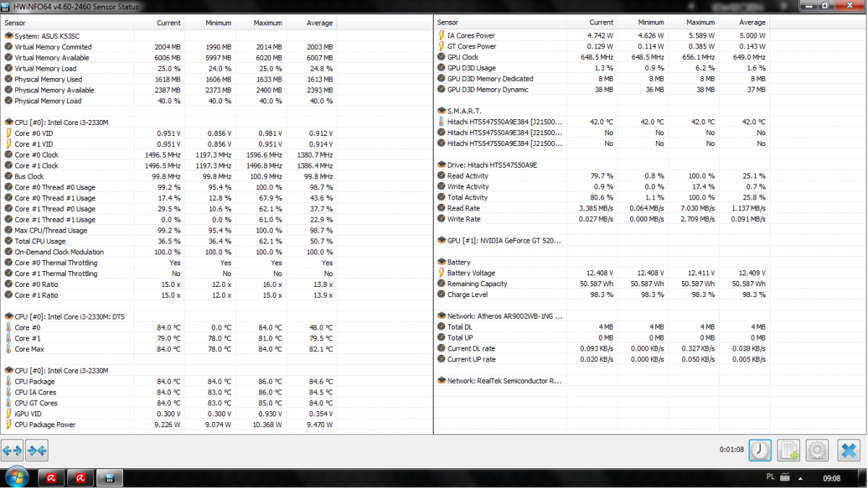Click left panel Average column header
Image resolution: width=868 pixels, height=490 pixels.
[x=311, y=22]
